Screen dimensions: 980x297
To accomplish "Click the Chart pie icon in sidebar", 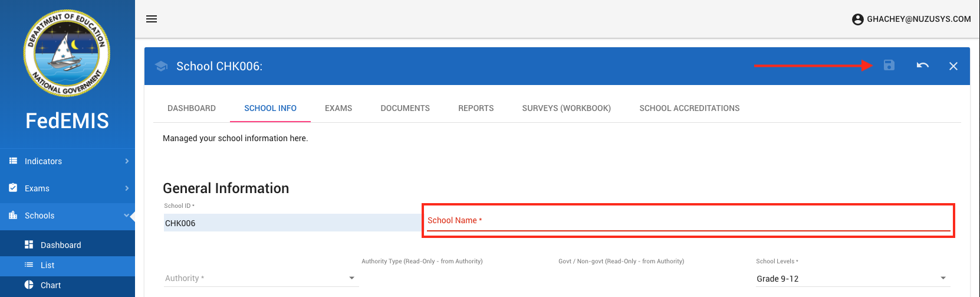I will 29,285.
